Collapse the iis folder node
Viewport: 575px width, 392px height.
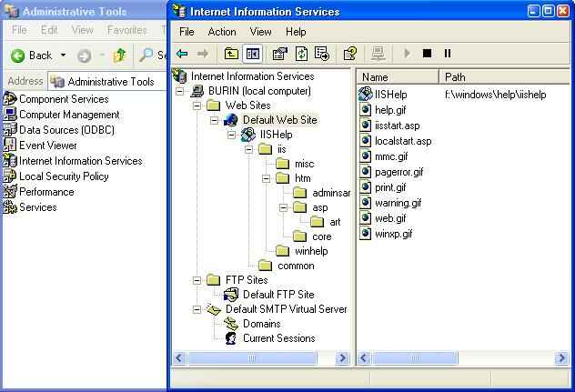(248, 149)
